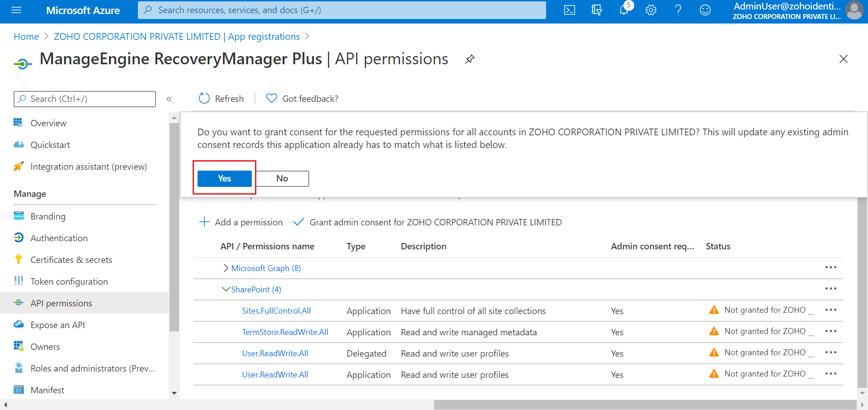Open the portal hamburger menu
The width and height of the screenshot is (868, 410).
point(16,10)
